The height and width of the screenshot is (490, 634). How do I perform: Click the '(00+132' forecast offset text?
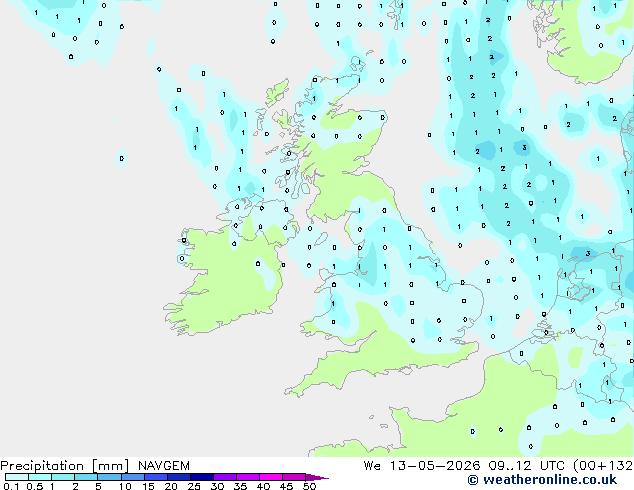(x=603, y=466)
